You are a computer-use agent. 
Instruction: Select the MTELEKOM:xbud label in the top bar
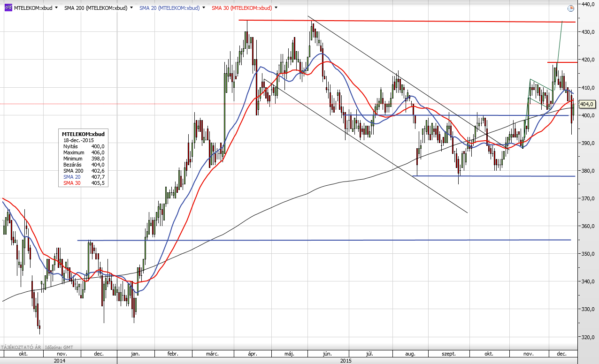(33, 8)
